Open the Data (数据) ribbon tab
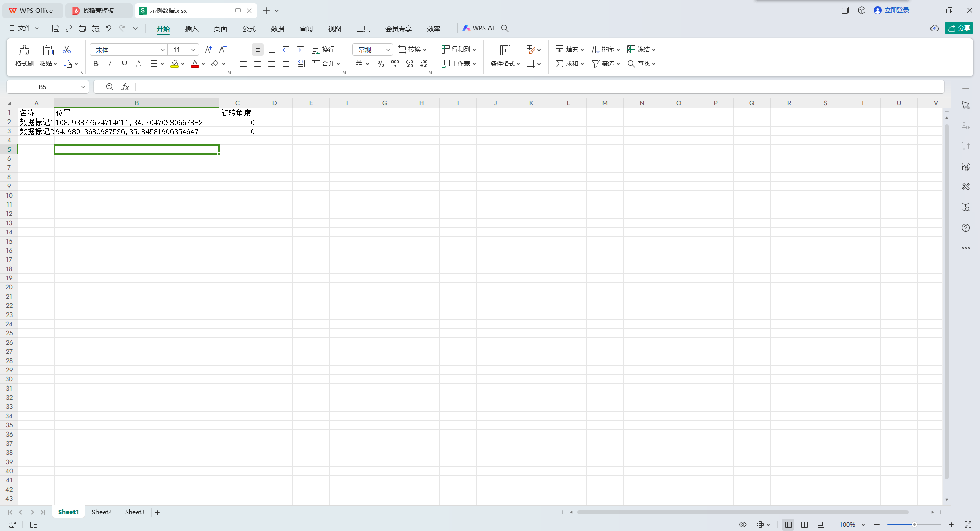Screen dimensions: 980x531 pyautogui.click(x=278, y=29)
